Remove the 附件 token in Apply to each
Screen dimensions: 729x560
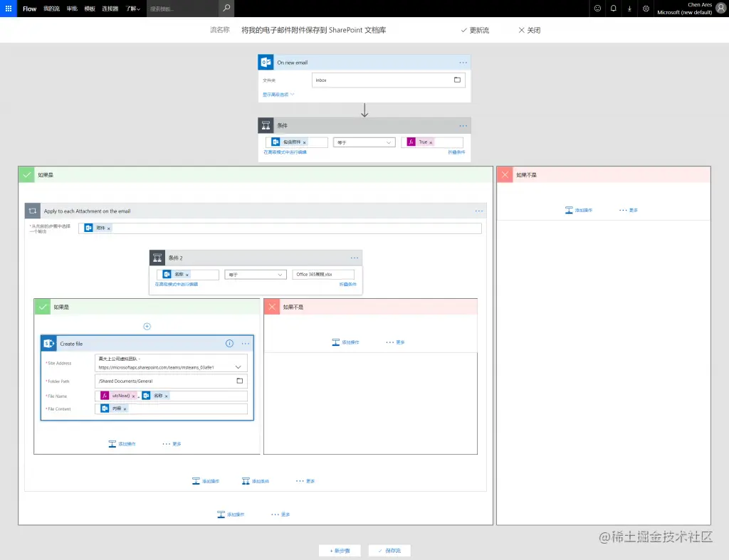(x=109, y=228)
